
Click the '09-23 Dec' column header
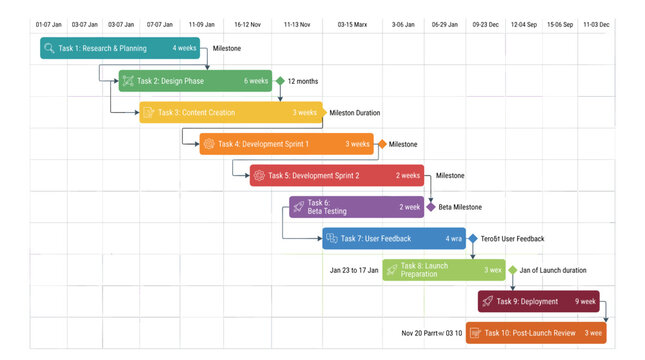485,25
